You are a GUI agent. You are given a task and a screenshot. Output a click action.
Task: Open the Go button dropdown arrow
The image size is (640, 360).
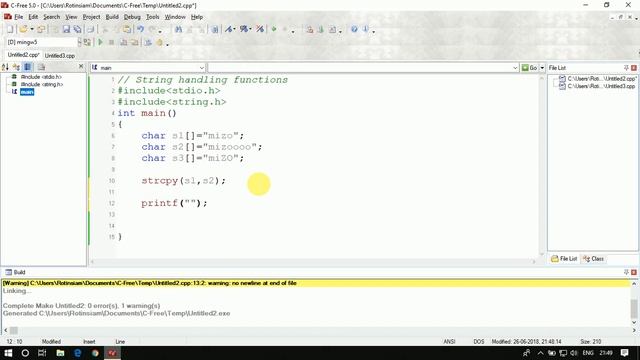(x=542, y=68)
